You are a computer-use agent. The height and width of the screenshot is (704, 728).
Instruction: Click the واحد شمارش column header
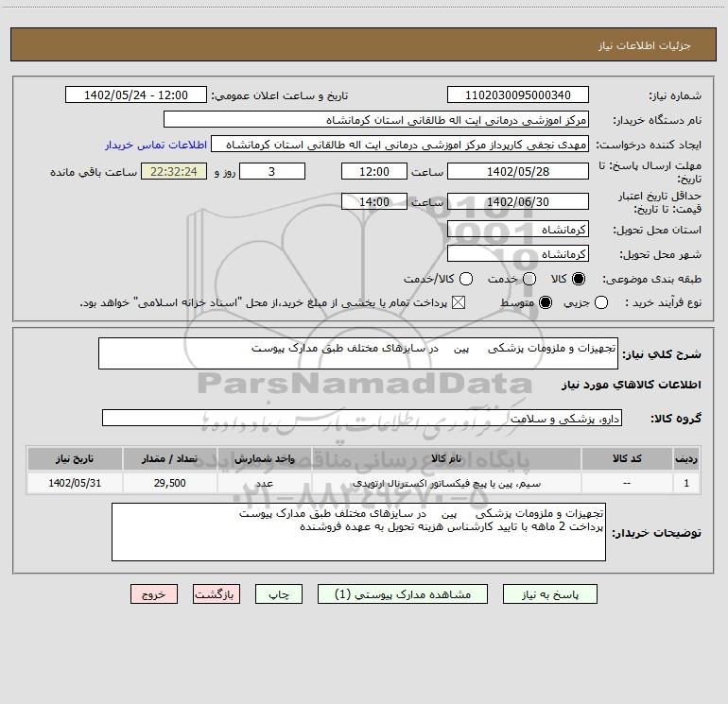265,458
